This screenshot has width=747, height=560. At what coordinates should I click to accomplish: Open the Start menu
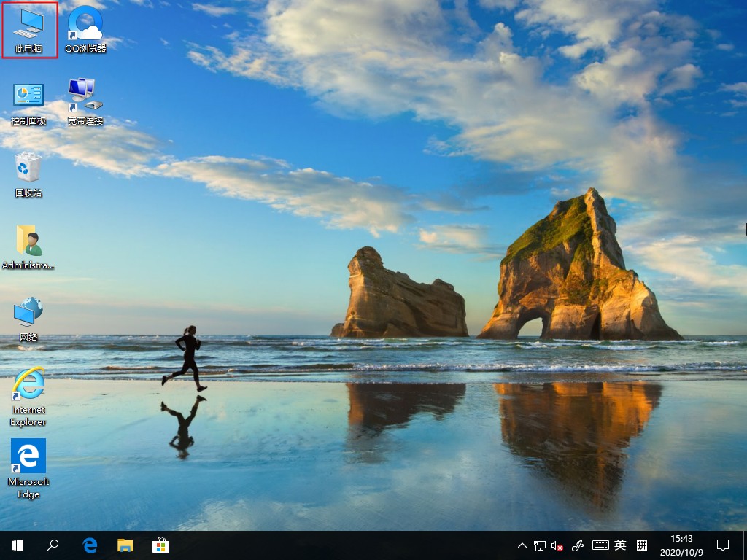coord(16,545)
